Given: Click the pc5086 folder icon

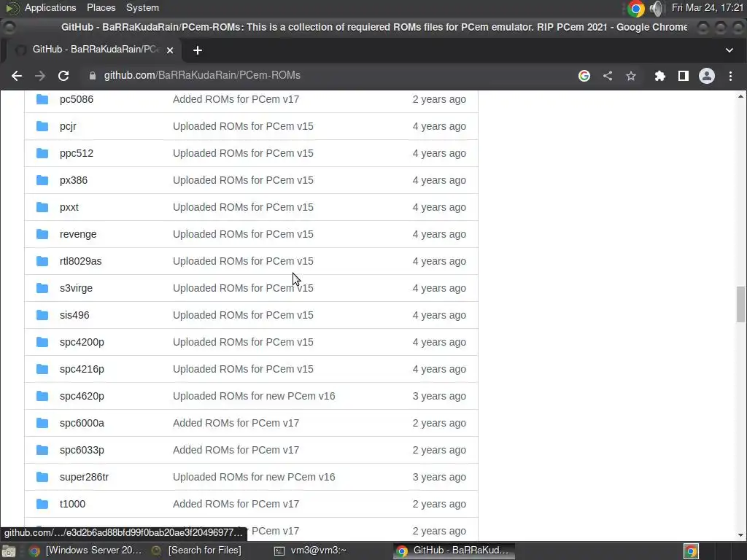Looking at the screenshot, I should pyautogui.click(x=42, y=99).
